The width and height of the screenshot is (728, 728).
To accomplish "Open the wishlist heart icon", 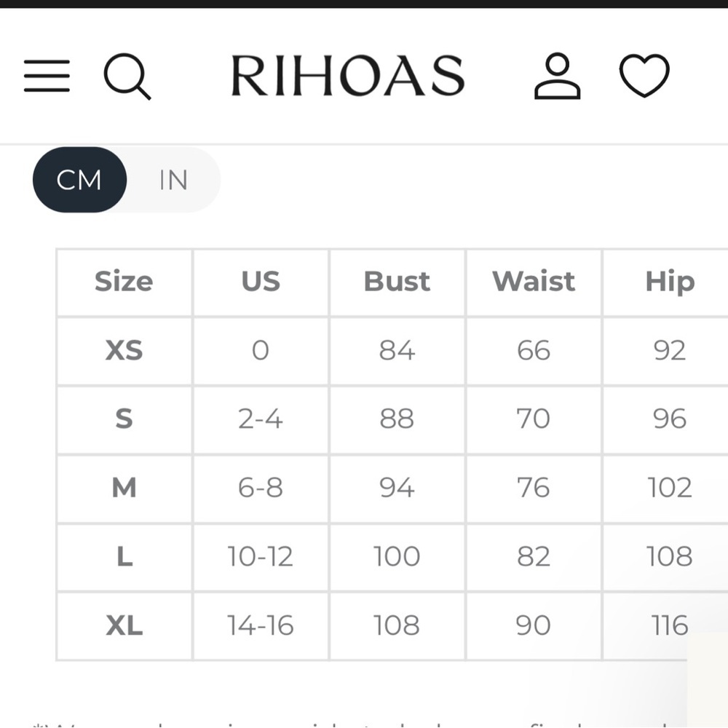I will (644, 76).
